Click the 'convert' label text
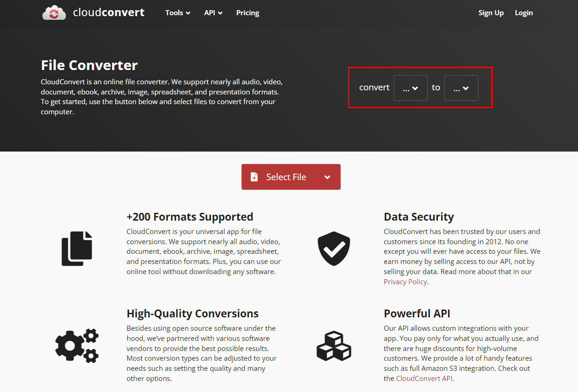The height and width of the screenshot is (392, 578). coord(374,88)
